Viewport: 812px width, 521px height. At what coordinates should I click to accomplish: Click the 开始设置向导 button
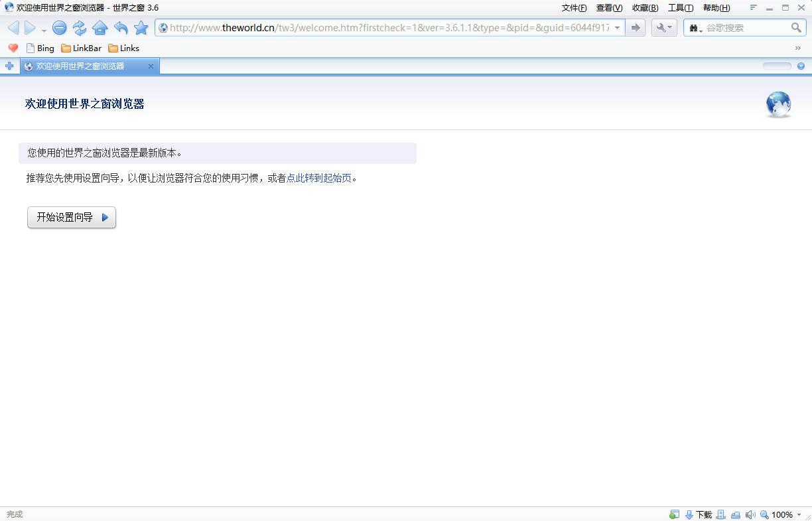pos(72,217)
